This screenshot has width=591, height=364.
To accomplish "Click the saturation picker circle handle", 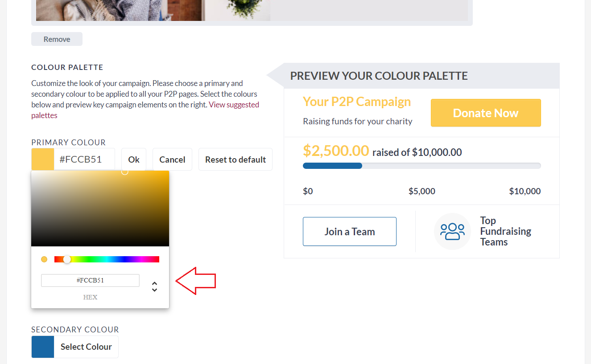I will [x=125, y=172].
